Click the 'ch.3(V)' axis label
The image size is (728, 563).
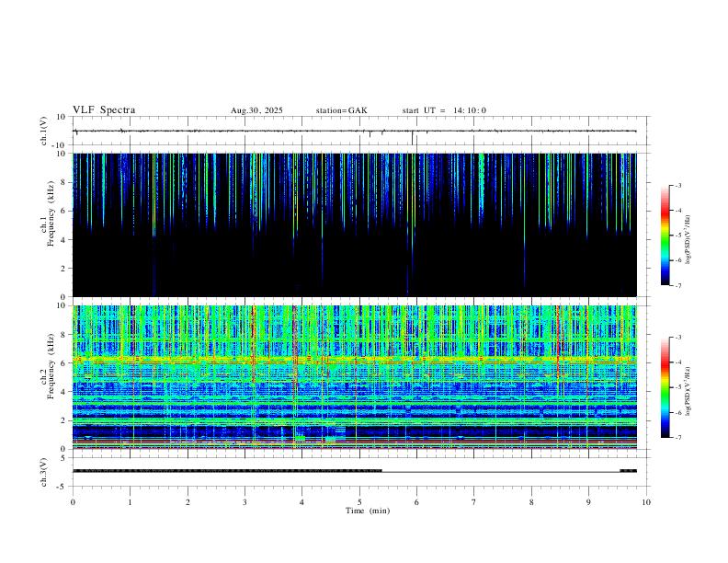[x=44, y=473]
